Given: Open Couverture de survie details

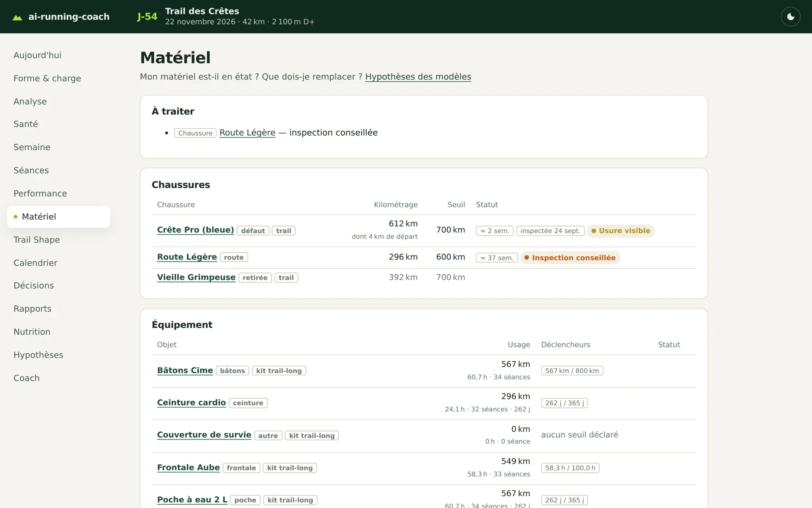Looking at the screenshot, I should [x=204, y=435].
